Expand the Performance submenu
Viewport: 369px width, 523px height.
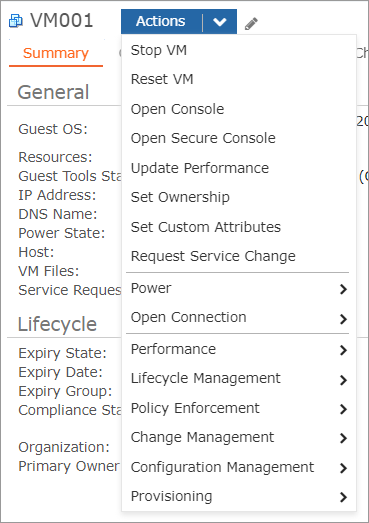pyautogui.click(x=239, y=349)
